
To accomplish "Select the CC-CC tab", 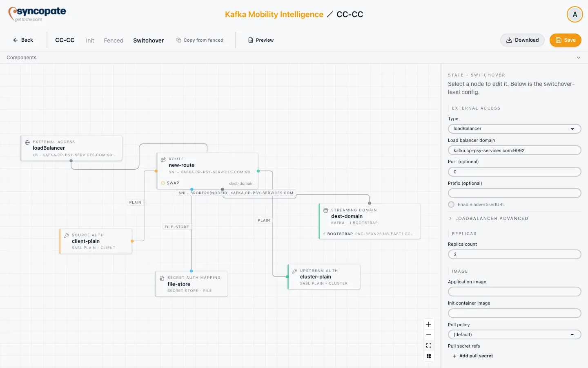I will click(65, 40).
